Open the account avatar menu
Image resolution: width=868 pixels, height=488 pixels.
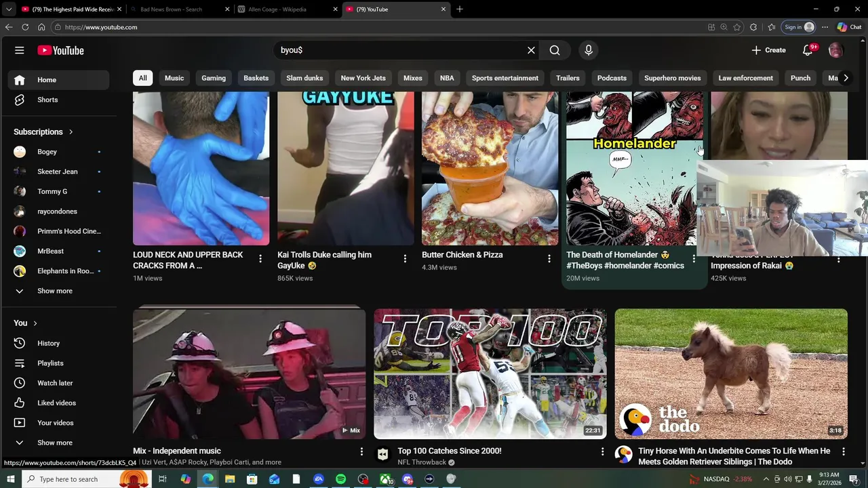[x=836, y=50]
